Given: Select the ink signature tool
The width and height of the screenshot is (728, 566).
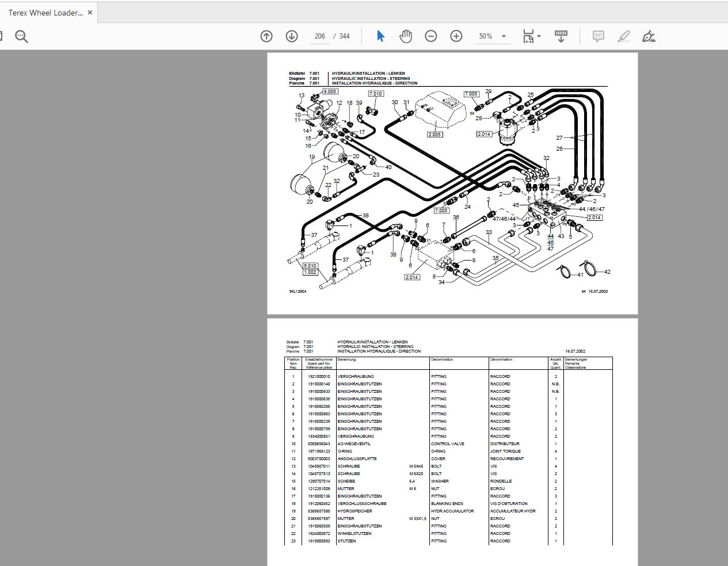Looking at the screenshot, I should point(649,36).
